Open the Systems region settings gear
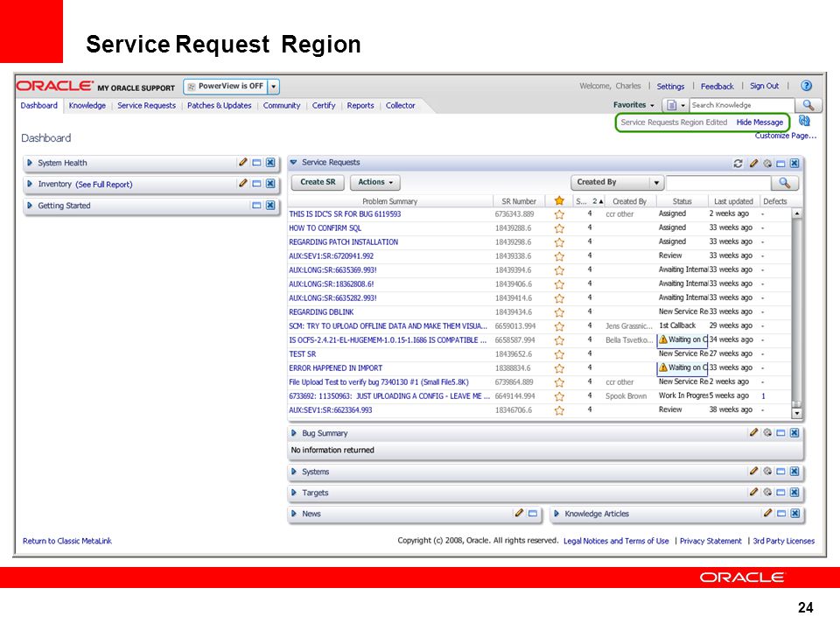840x630 pixels. tap(767, 472)
